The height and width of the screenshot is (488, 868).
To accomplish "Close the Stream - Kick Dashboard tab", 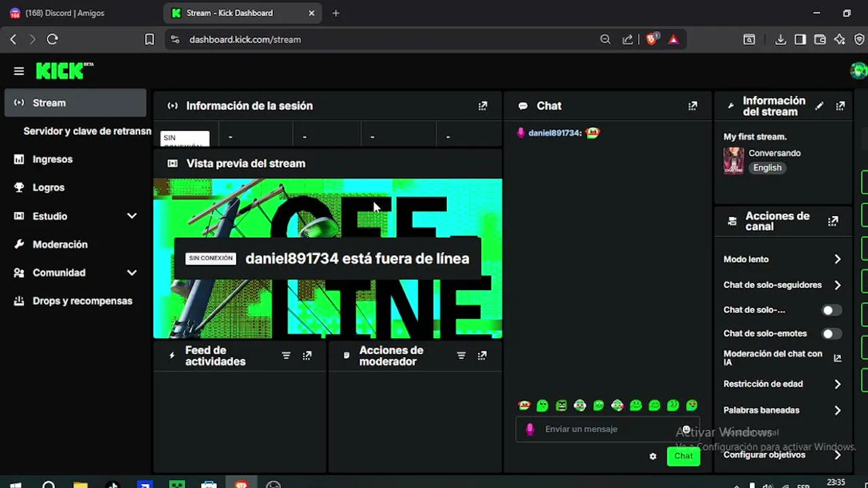I will click(312, 13).
